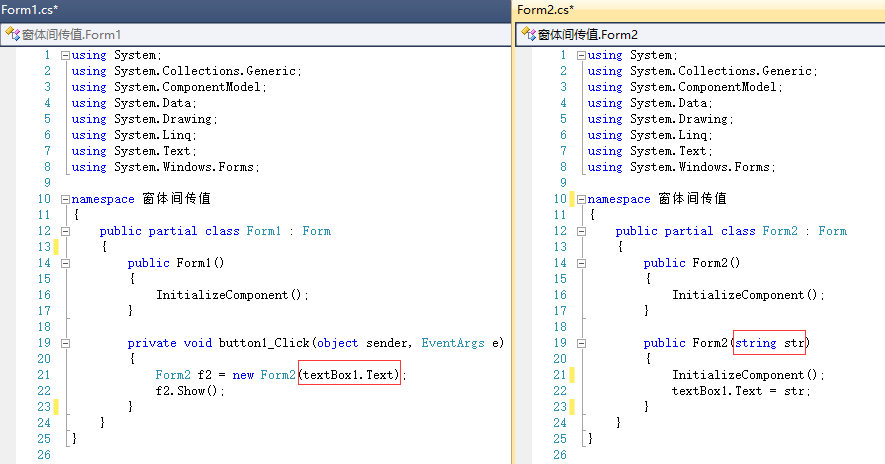The width and height of the screenshot is (885, 464).
Task: Click 'using System.ComponentModel;' in Form1.cs pane
Action: tap(169, 87)
